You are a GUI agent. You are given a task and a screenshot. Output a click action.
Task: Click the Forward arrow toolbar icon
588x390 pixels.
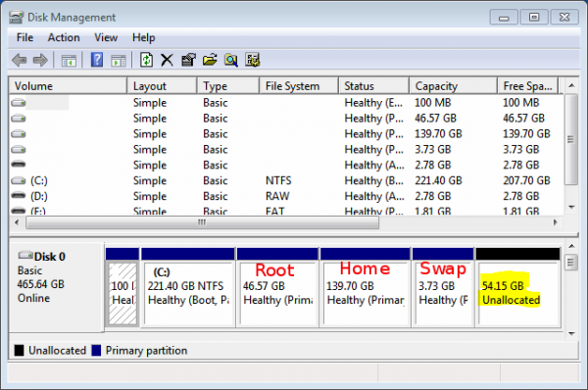(40, 60)
